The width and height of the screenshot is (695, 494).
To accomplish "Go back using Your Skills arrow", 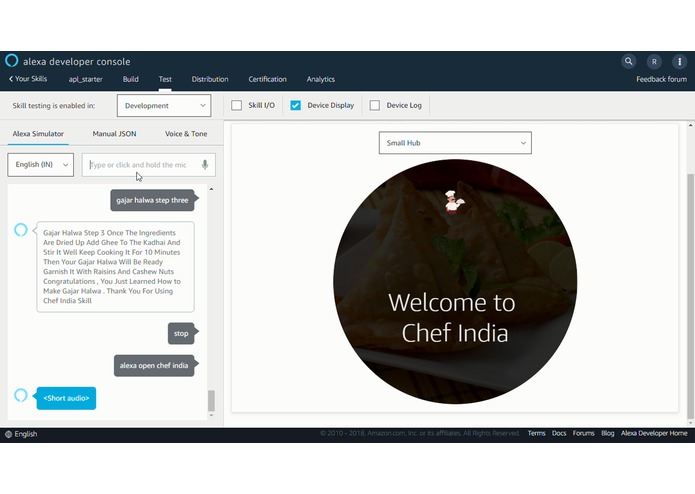I will (x=28, y=79).
